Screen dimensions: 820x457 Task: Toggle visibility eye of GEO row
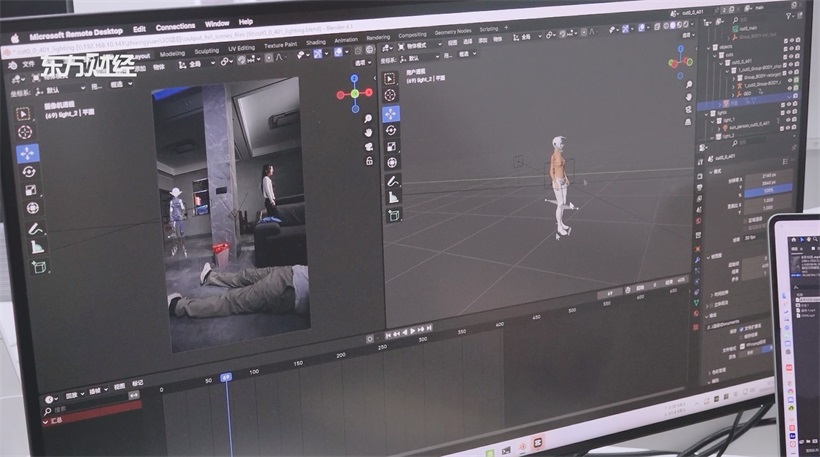790,87
